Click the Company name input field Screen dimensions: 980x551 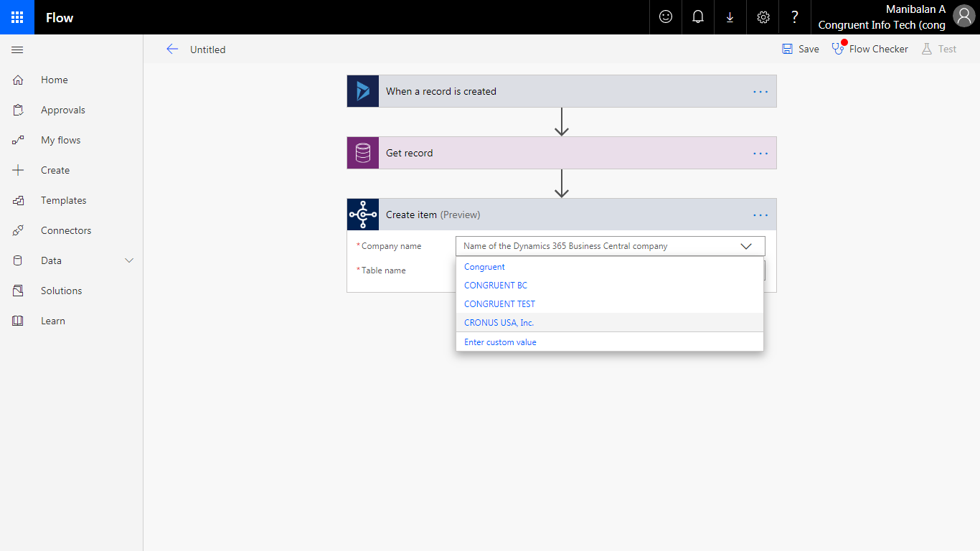[x=610, y=246]
